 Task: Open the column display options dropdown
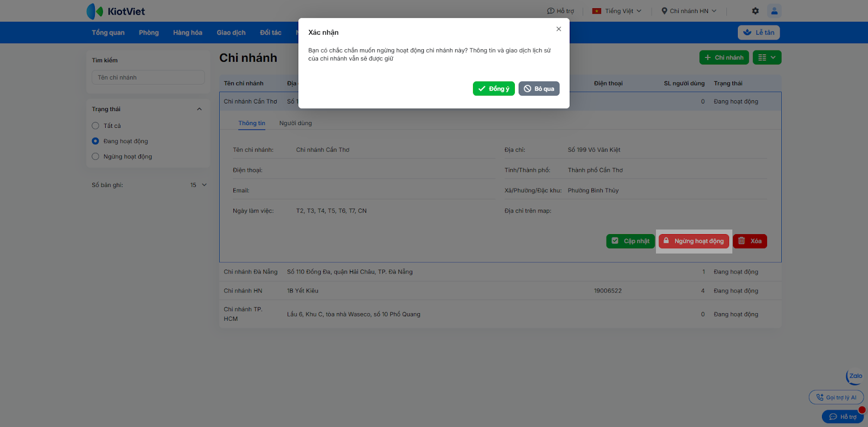pos(767,57)
